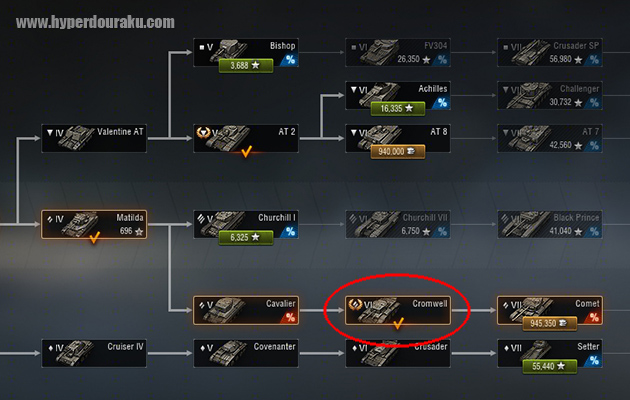Click the Setter blue percent icon
630x400 pixels.
pos(594,361)
